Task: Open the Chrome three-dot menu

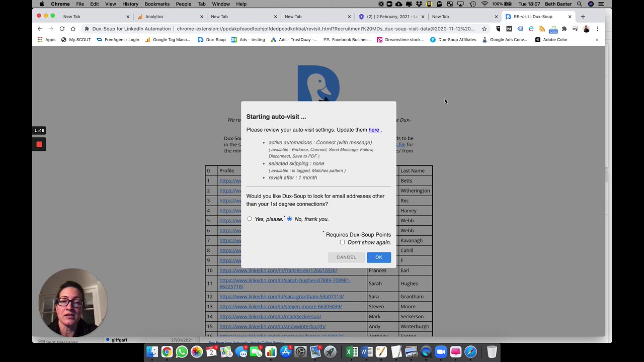Action: coord(597,29)
